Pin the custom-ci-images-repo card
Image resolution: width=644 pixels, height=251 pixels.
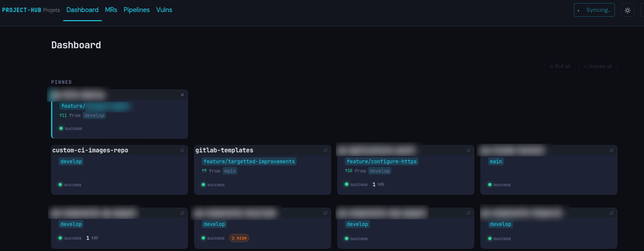coord(182,151)
